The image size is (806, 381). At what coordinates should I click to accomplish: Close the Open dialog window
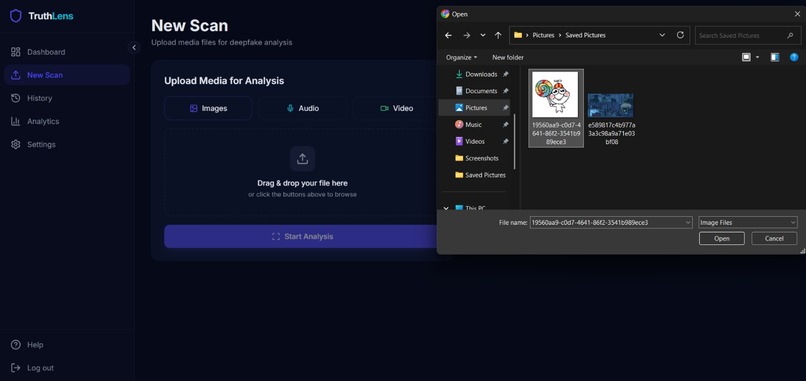pyautogui.click(x=797, y=14)
